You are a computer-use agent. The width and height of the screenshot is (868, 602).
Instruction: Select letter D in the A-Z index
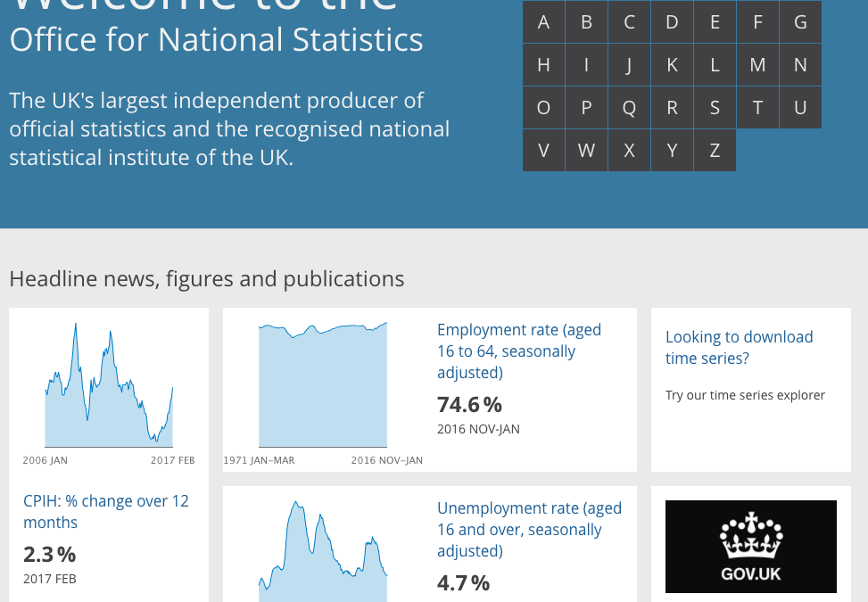click(672, 21)
